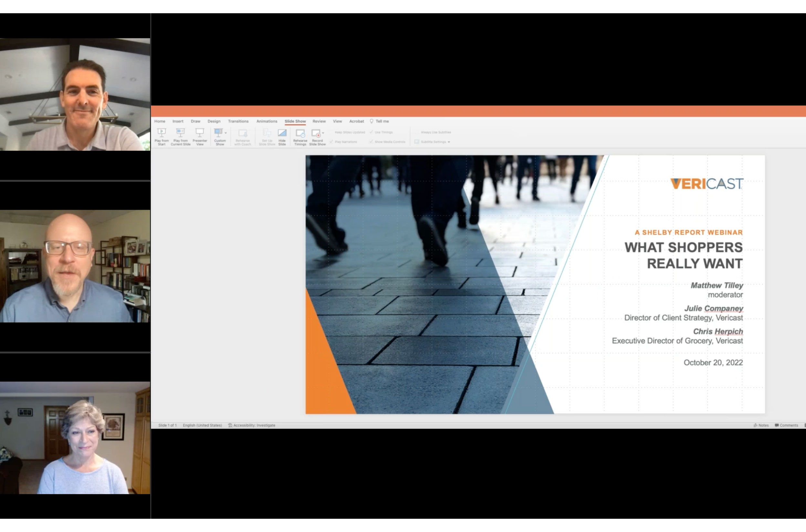Screen dimensions: 806x532
Task: Open the Notes pane
Action: 761,425
